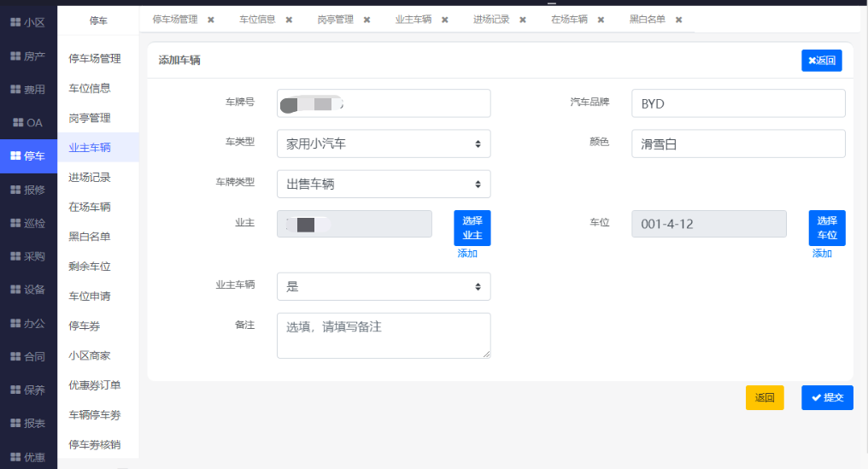The width and height of the screenshot is (868, 469).
Task: Close the 岗亭管理 tab
Action: pos(367,20)
